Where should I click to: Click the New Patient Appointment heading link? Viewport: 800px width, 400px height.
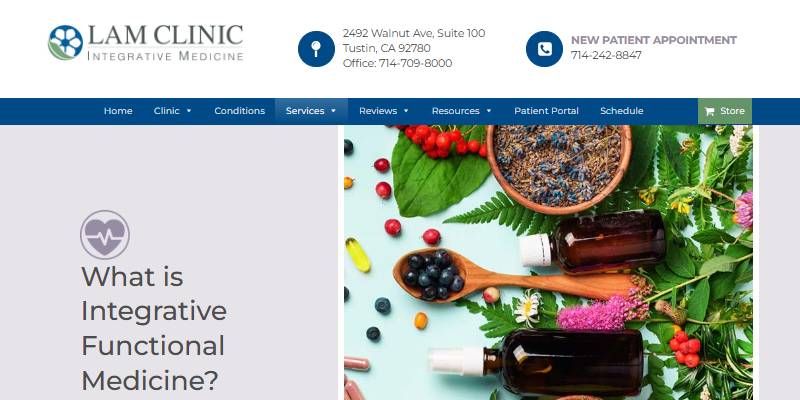pos(654,40)
